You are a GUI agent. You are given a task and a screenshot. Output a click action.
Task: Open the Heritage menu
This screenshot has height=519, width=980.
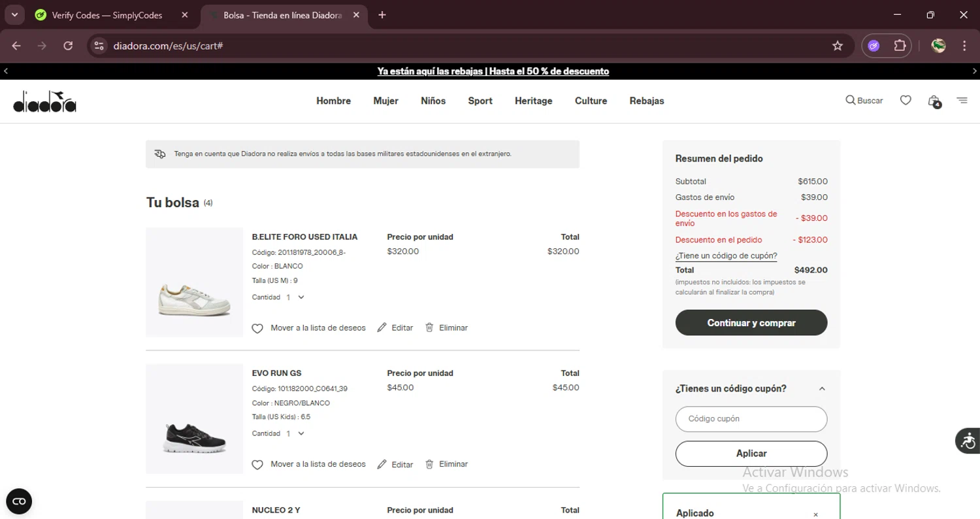533,101
